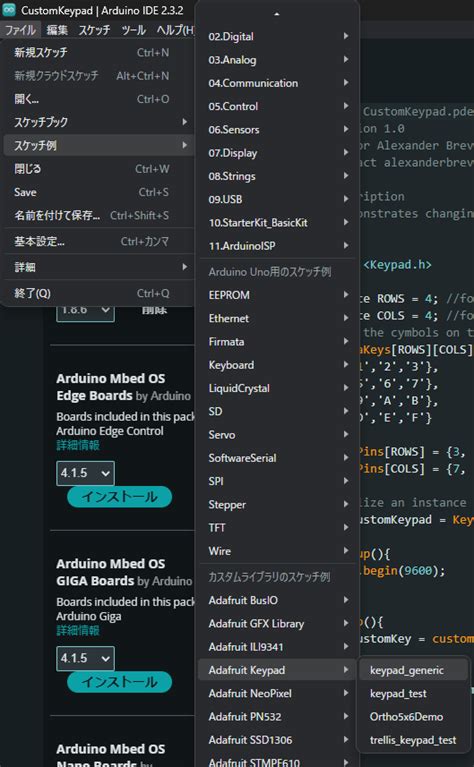Open the TFT examples submenu
This screenshot has width=474, height=767.
pyautogui.click(x=278, y=527)
